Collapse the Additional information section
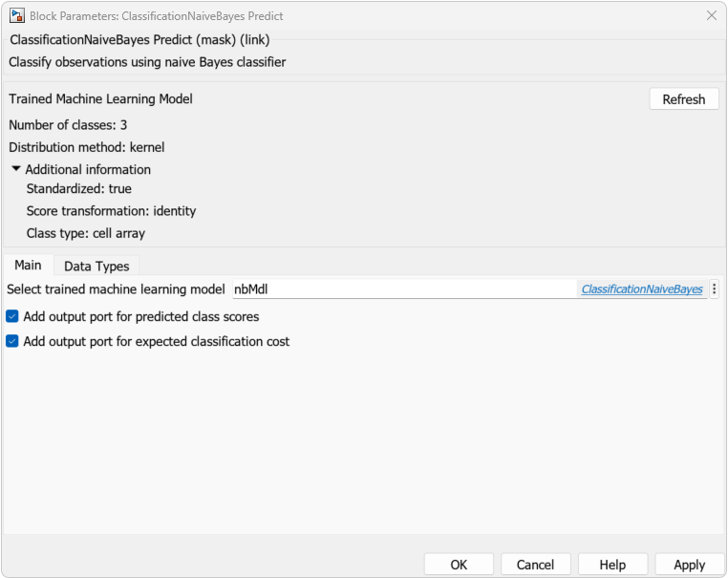Screen dimensions: 728x578 pos(16,169)
